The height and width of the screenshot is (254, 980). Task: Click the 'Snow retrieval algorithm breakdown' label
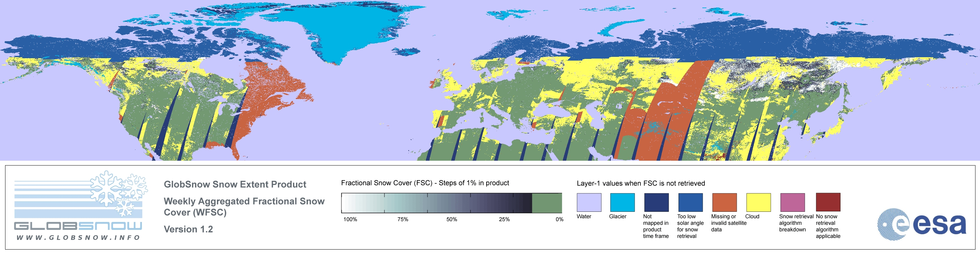pyautogui.click(x=796, y=223)
